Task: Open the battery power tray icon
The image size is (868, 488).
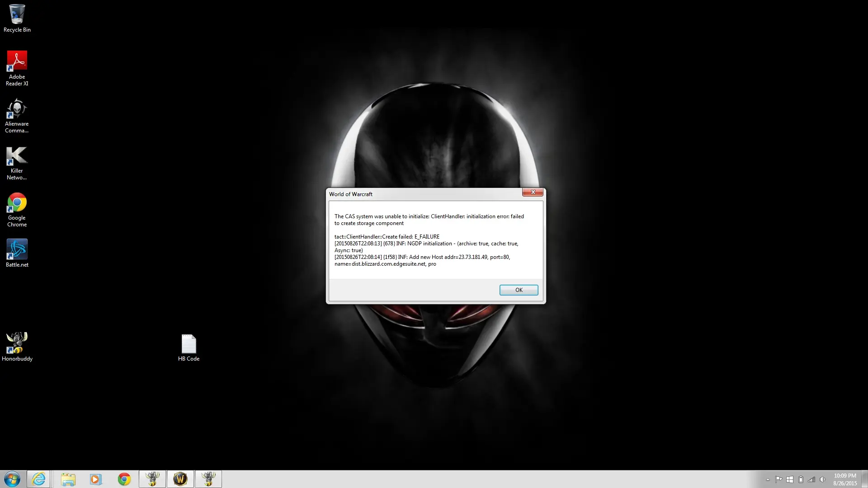Action: pos(801,479)
